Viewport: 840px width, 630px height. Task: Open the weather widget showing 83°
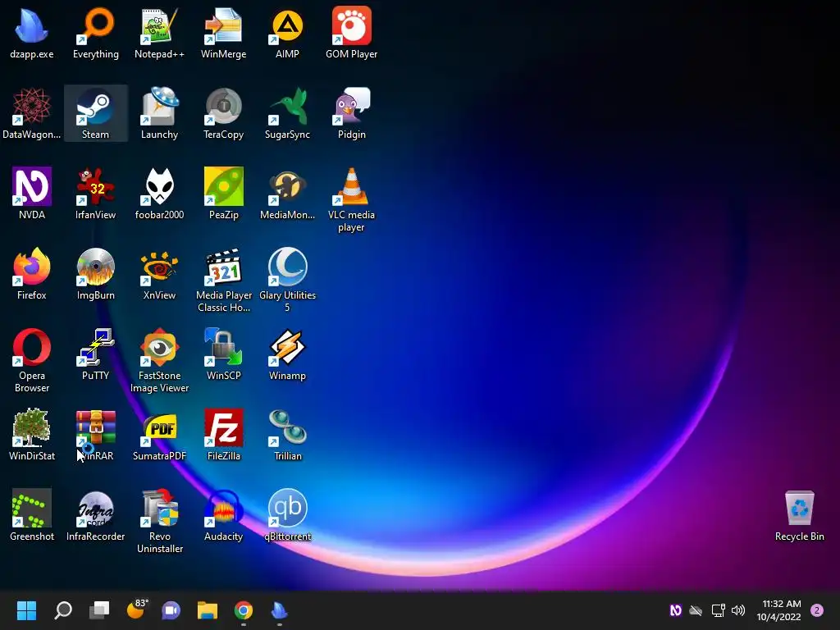[x=136, y=610]
